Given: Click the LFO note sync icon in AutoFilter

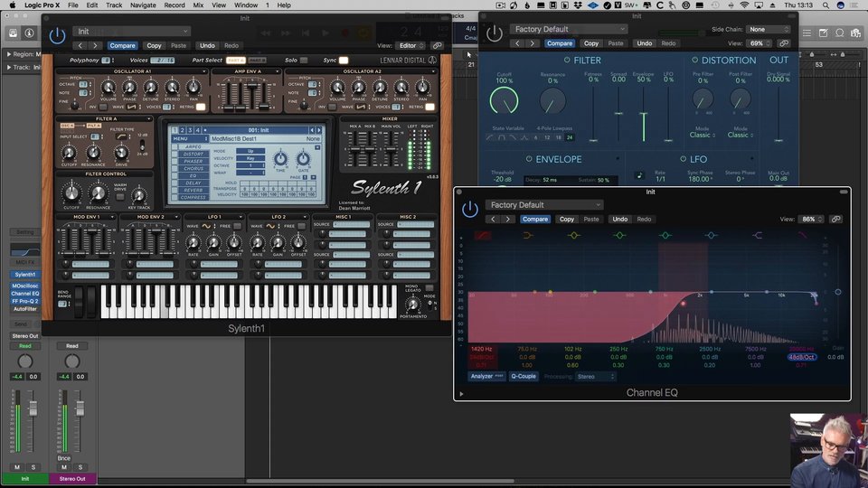Looking at the screenshot, I should 639,175.
